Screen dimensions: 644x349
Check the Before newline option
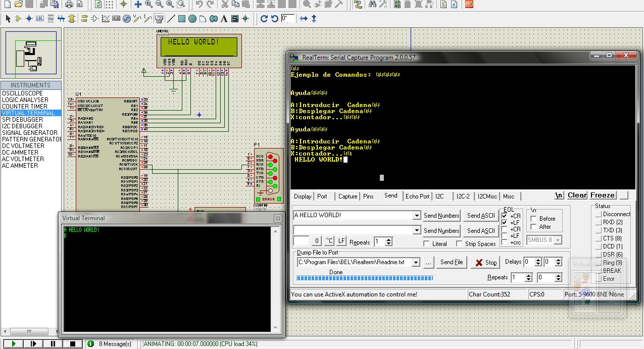pyautogui.click(x=533, y=219)
